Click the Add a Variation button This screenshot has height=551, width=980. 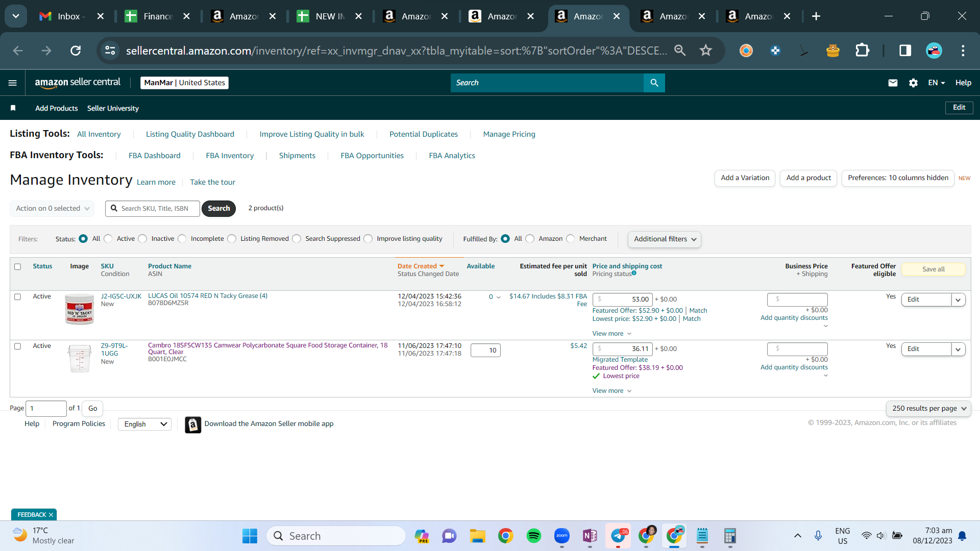click(x=745, y=178)
